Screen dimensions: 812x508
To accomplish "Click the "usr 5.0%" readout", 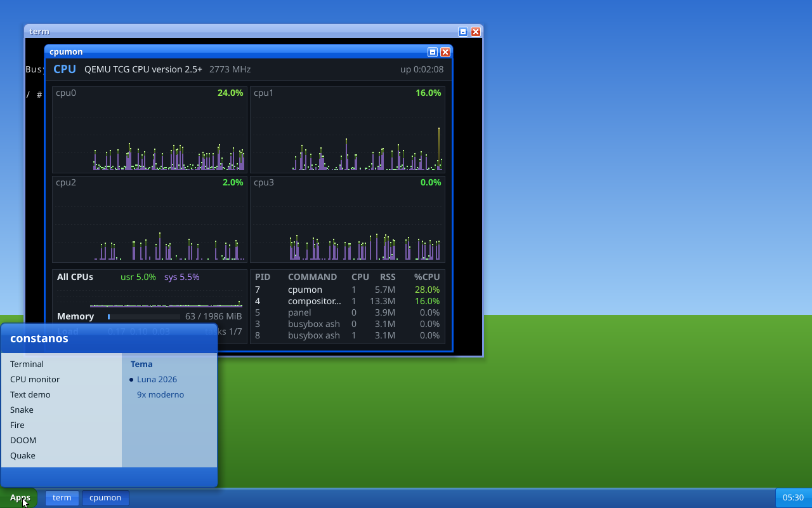I will pyautogui.click(x=138, y=277).
